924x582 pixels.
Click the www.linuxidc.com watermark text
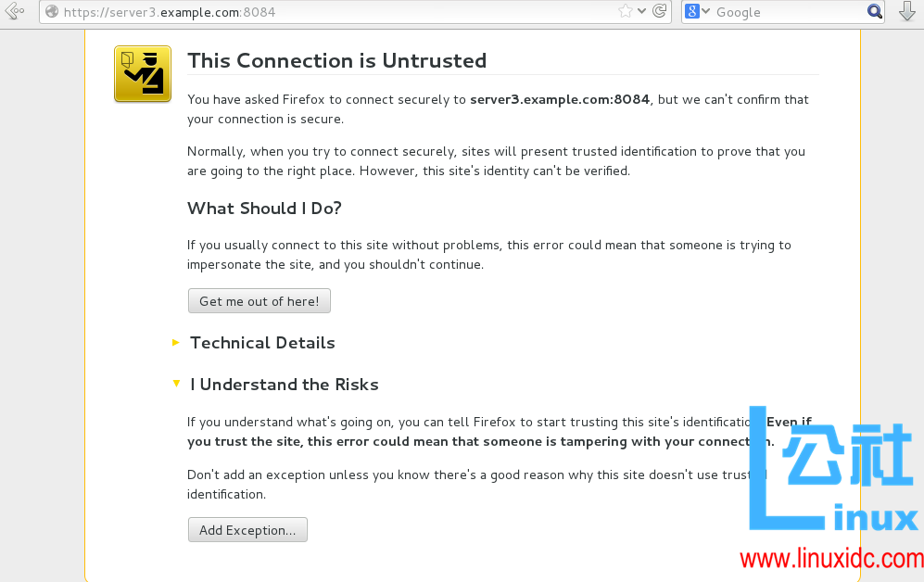831,560
